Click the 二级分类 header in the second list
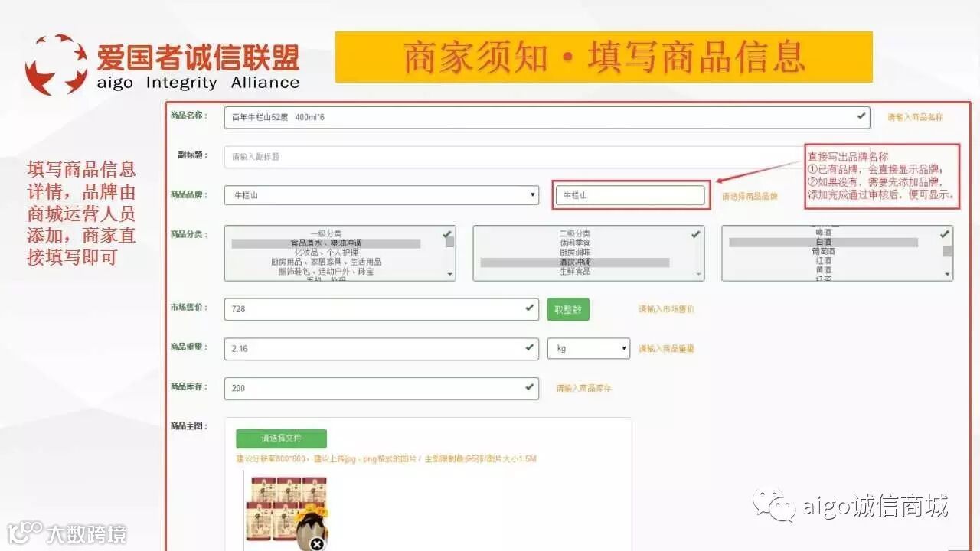This screenshot has height=551, width=980. [575, 233]
